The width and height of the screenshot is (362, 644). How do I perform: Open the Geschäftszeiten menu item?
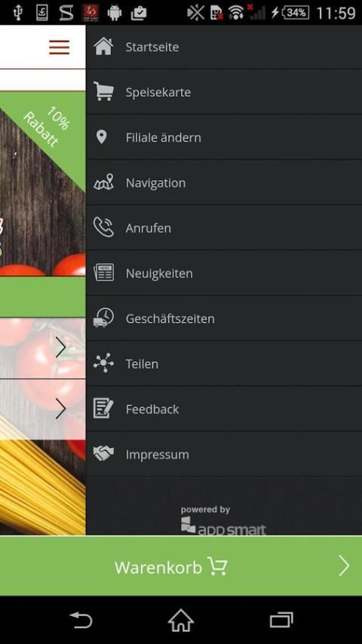click(x=224, y=318)
